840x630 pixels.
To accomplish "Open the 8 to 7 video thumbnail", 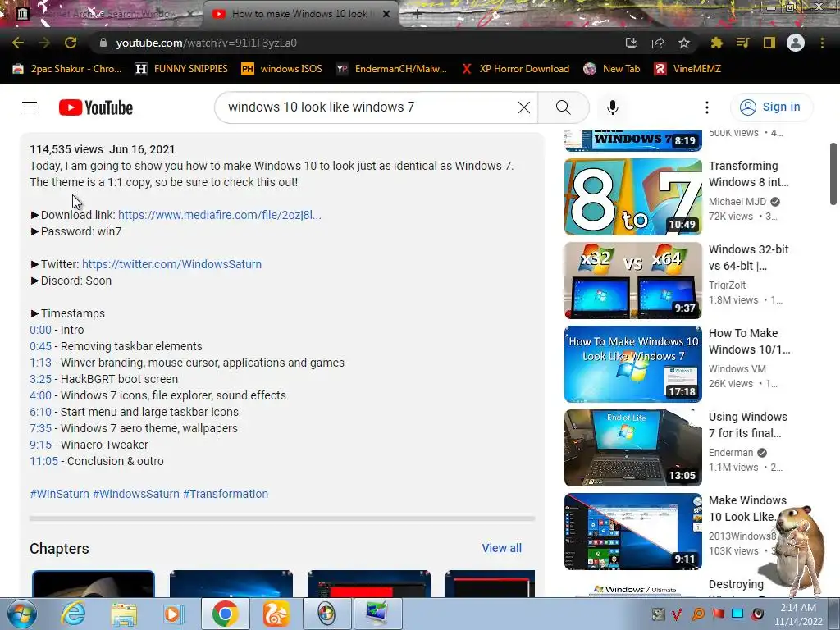I will tap(632, 197).
